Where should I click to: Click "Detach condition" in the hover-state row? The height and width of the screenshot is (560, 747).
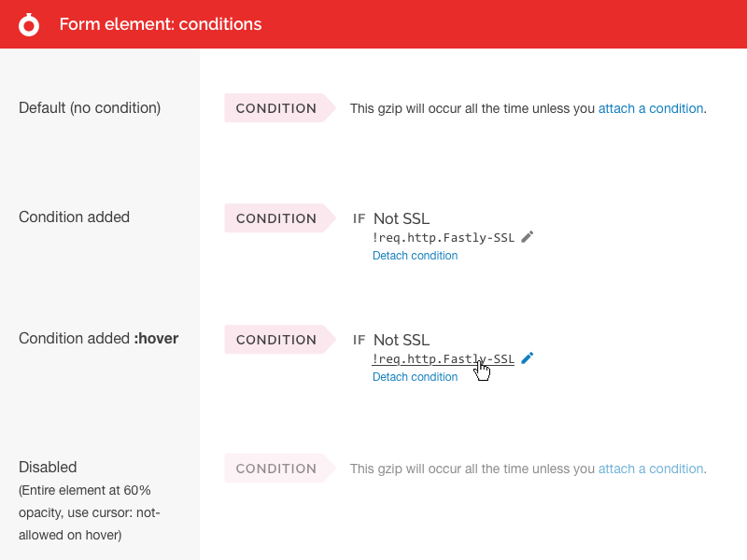click(x=415, y=377)
